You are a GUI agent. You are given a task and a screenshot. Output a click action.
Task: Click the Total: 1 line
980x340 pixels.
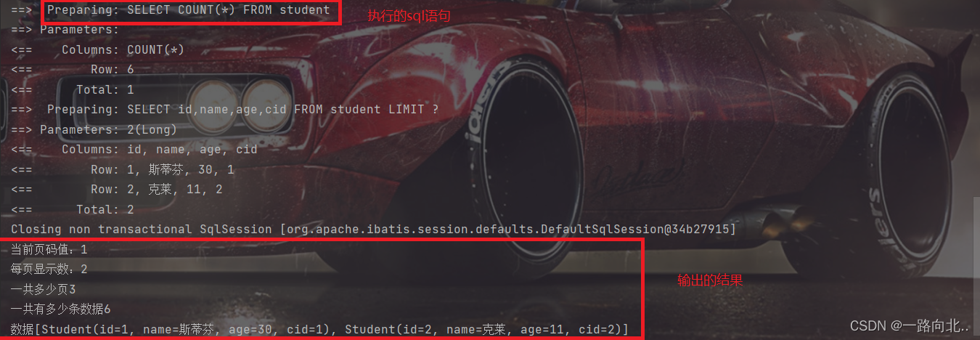coord(73,89)
